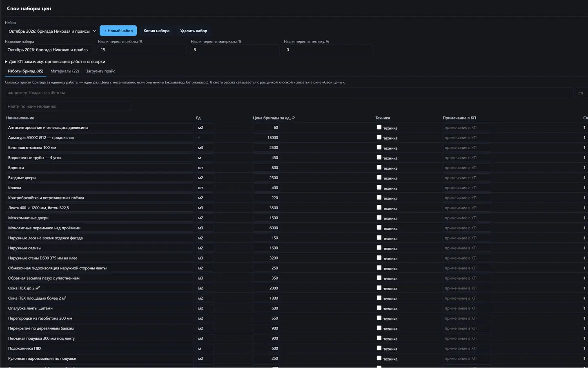Screen dimensions: 588x368
Task: Click price field for Рулонная гидроизоляция по подушке
Action: click(x=266, y=359)
